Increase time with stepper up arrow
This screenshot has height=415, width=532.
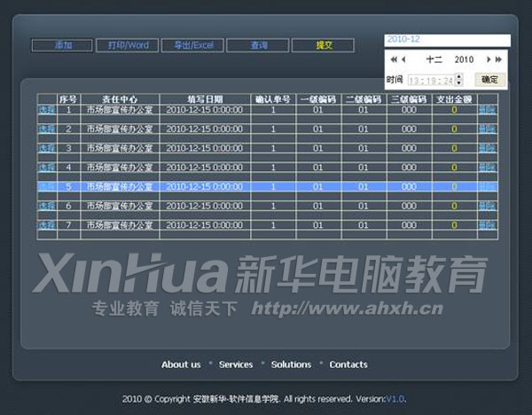click(x=458, y=76)
